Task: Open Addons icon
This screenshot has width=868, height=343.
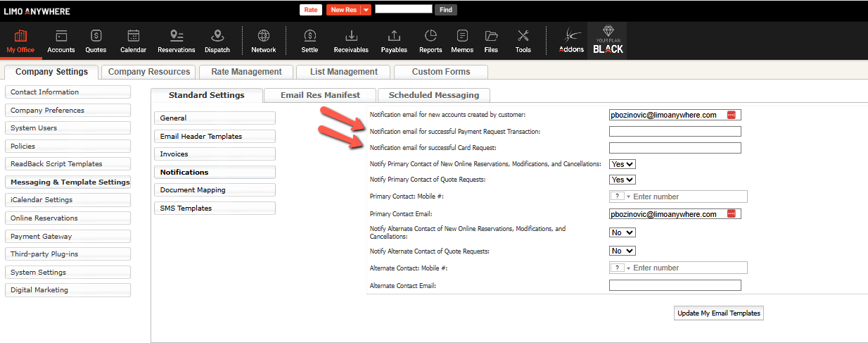Action: (x=571, y=41)
